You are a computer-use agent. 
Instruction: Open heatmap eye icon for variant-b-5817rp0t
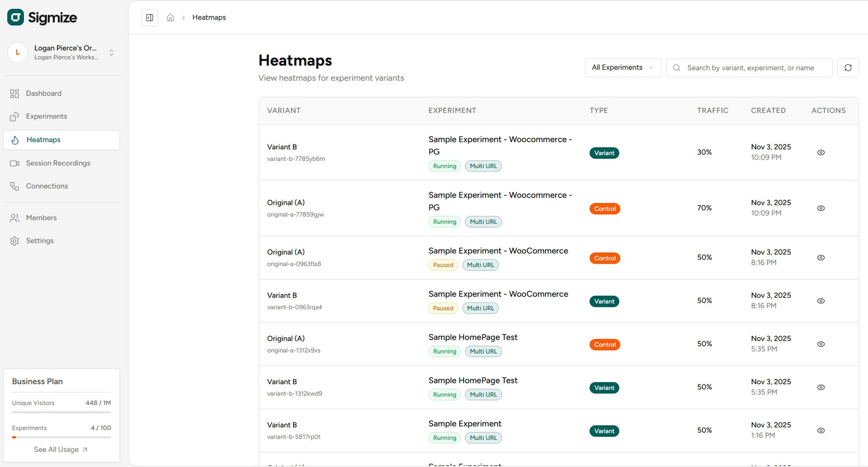(821, 430)
